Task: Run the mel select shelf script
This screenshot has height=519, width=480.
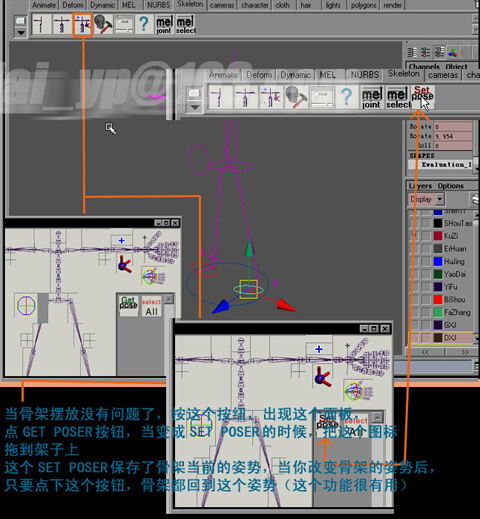Action: point(186,25)
